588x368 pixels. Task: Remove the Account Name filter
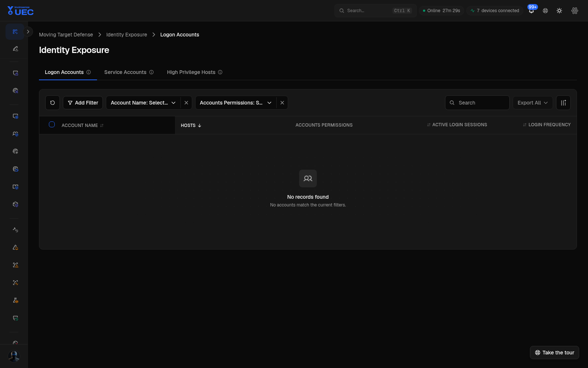186,103
